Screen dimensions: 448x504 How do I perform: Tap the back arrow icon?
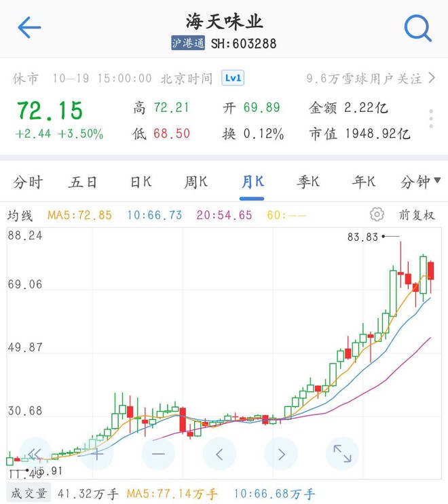[x=29, y=28]
